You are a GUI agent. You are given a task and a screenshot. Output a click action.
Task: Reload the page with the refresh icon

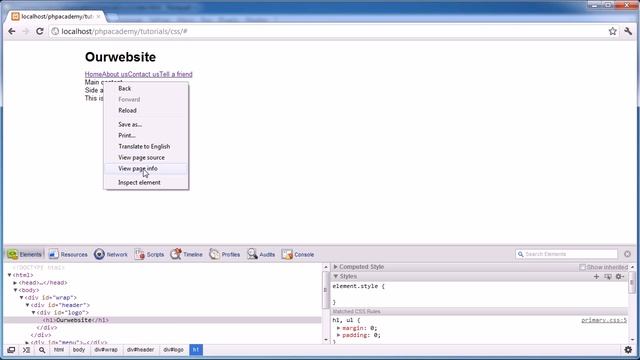[x=40, y=31]
